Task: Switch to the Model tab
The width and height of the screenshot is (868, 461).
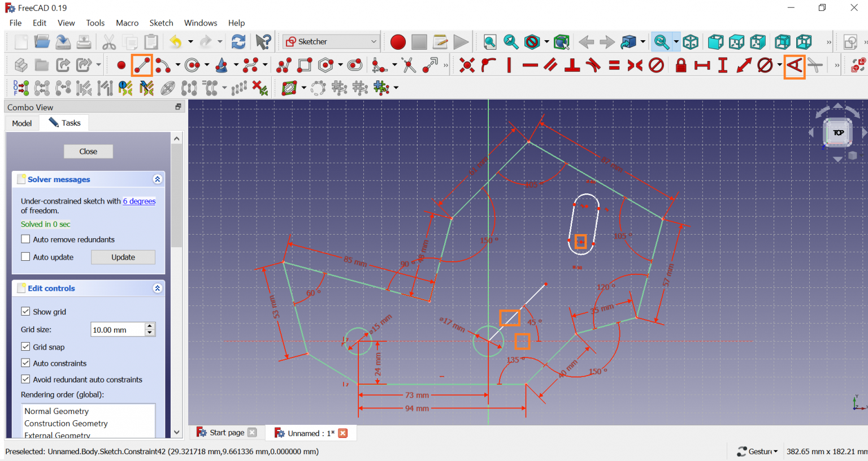Action: (22, 123)
